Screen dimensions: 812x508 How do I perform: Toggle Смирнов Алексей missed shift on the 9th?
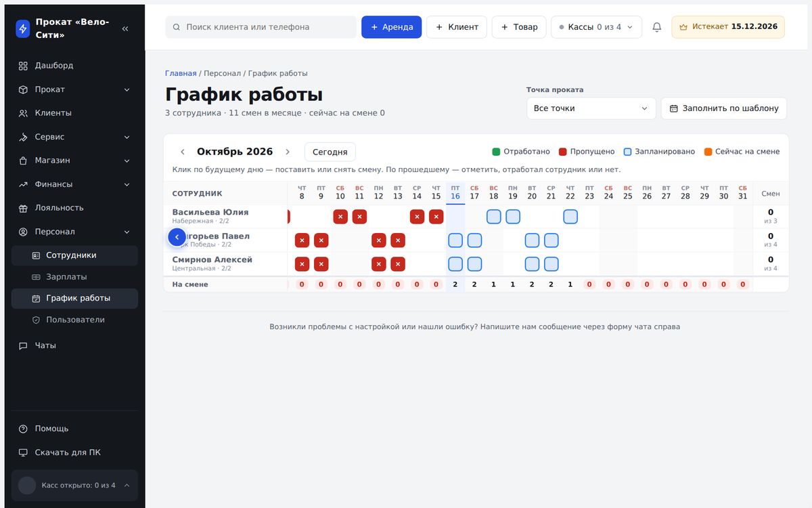[x=321, y=264]
